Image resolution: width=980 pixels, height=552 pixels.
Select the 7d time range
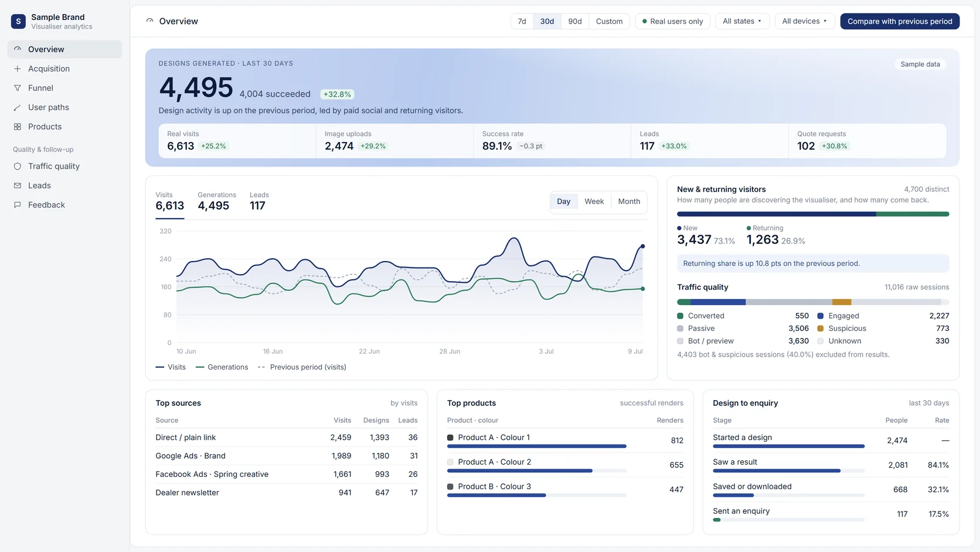tap(522, 21)
